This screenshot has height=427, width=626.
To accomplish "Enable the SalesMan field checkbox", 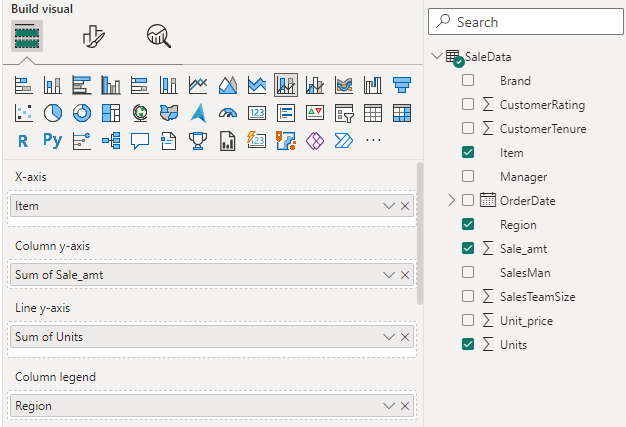I will click(468, 273).
